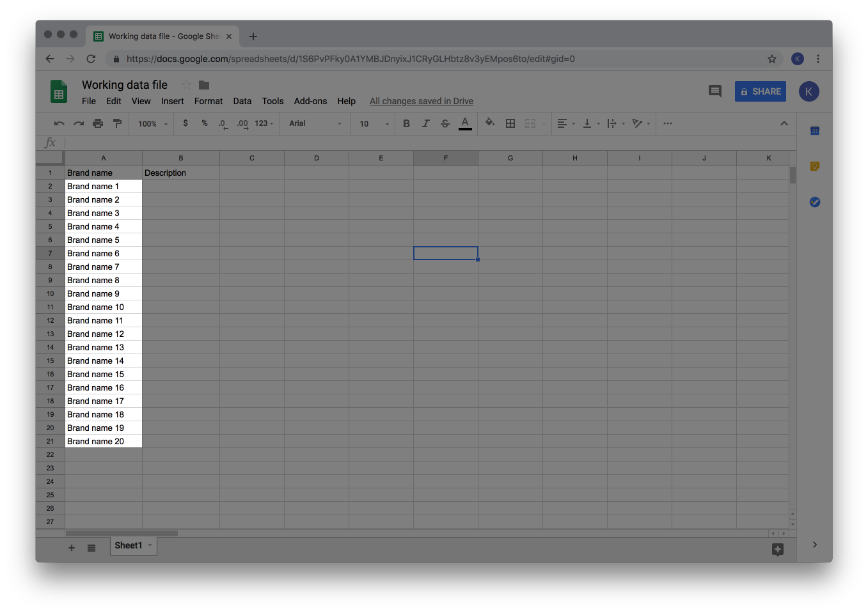The image size is (868, 613).
Task: Bookmark this page with the star icon
Action: [772, 59]
